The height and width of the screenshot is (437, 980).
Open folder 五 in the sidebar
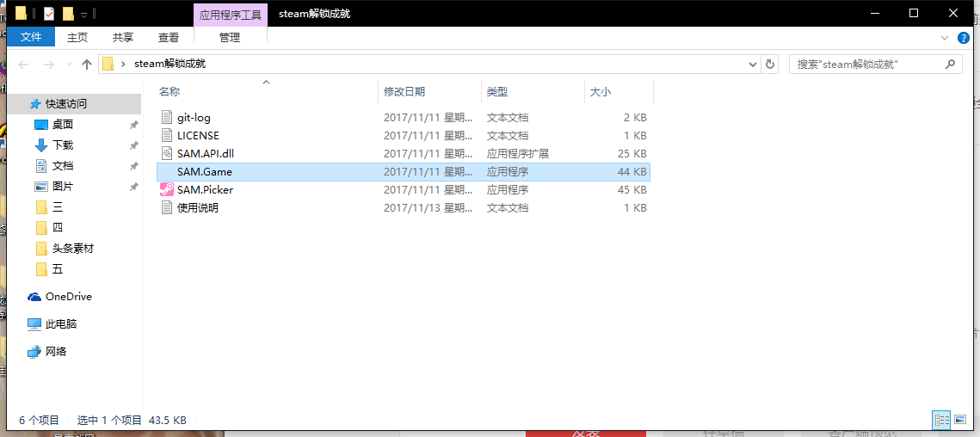(49, 269)
